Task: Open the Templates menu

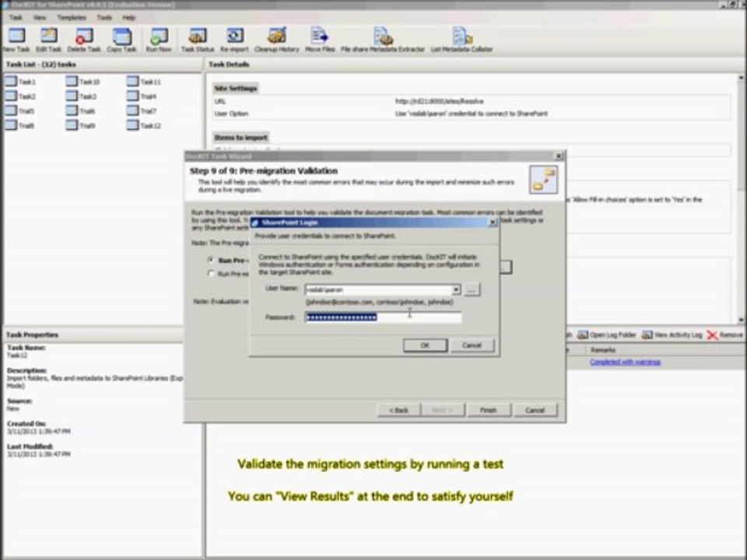Action: click(72, 18)
